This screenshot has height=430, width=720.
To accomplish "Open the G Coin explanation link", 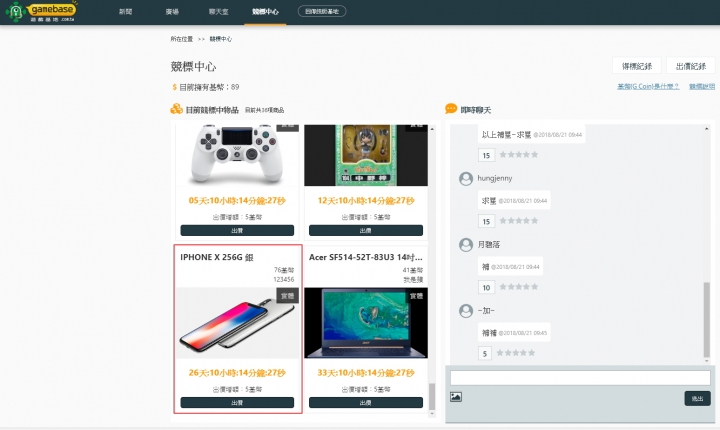I will pos(648,86).
